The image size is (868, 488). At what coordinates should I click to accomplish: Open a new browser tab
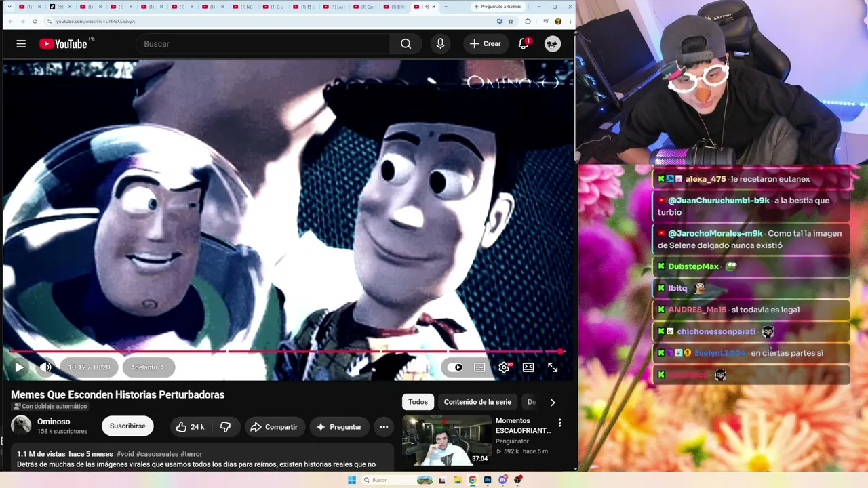click(x=446, y=7)
